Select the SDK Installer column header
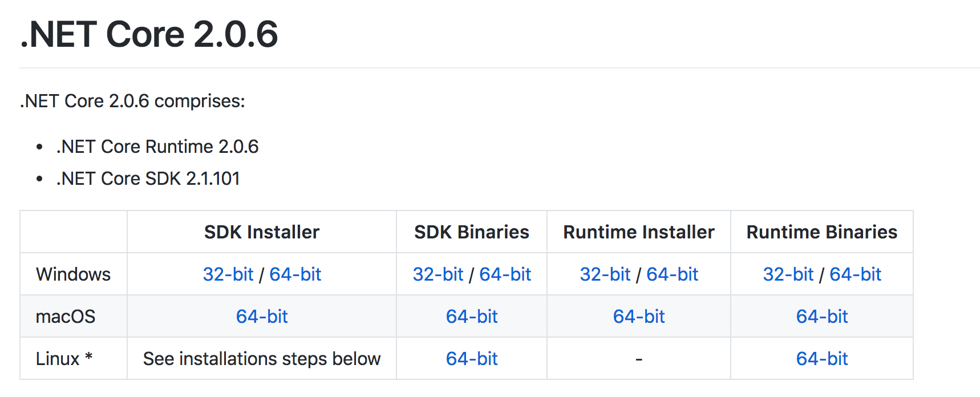Image resolution: width=980 pixels, height=397 pixels. click(x=262, y=232)
